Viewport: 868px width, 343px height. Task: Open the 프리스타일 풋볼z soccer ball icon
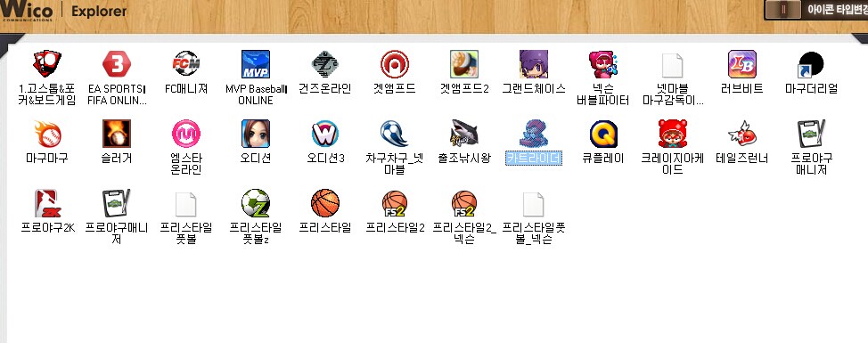coord(256,203)
